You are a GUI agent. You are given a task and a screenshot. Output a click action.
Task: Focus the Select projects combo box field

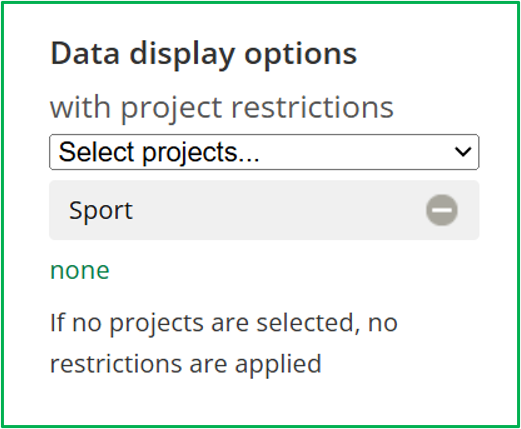264,152
